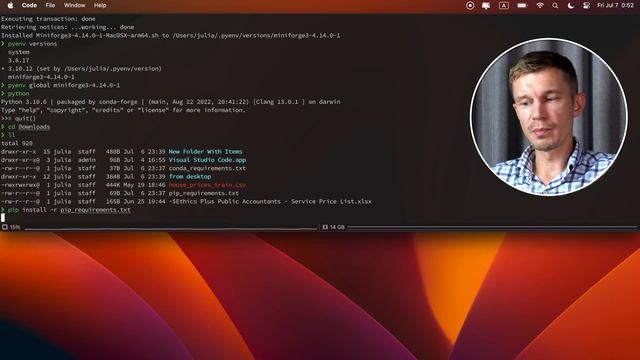
Task: Click the underlined pip_requirements.txt in the command
Action: pyautogui.click(x=96, y=210)
